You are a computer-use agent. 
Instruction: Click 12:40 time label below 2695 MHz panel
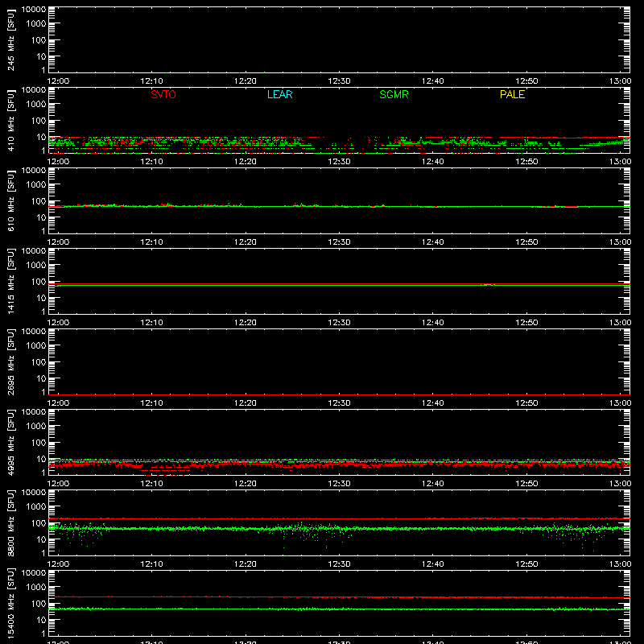coord(433,403)
